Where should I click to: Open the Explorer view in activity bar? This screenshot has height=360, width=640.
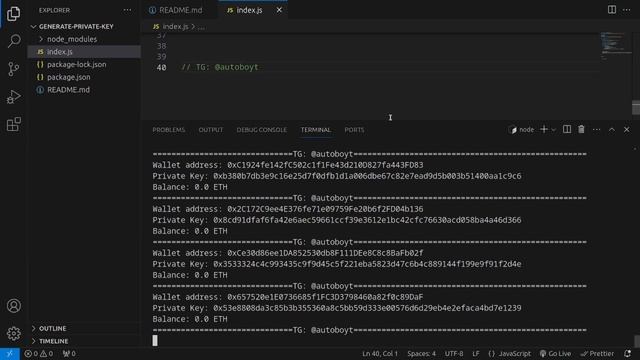coord(13,13)
